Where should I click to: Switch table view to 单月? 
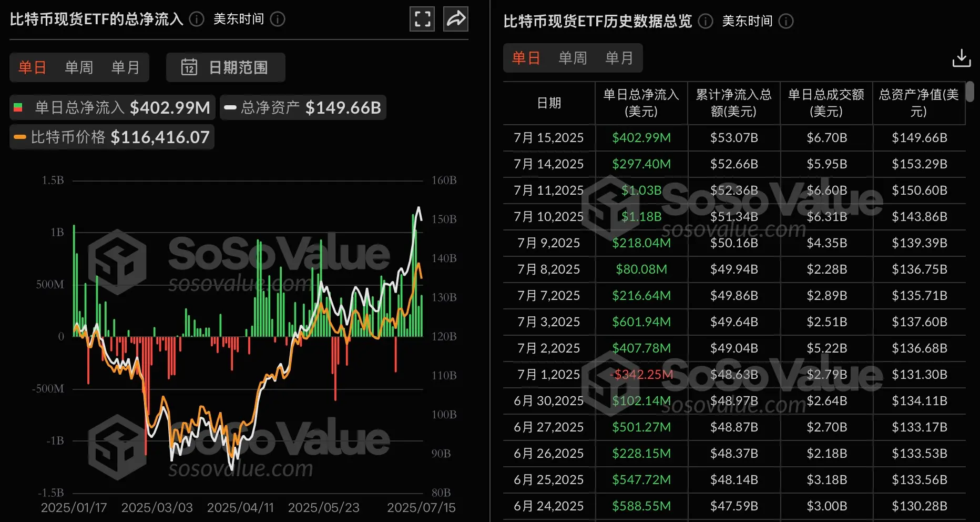619,58
